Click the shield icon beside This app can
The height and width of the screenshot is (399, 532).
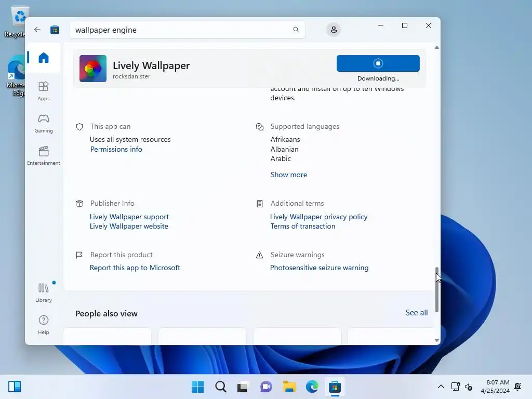(x=79, y=127)
